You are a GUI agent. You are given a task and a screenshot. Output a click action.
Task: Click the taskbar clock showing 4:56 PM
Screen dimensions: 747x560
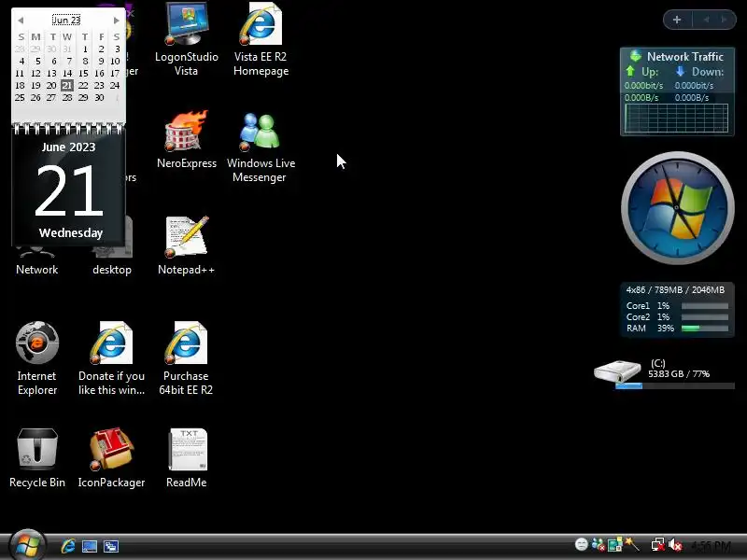(x=711, y=546)
